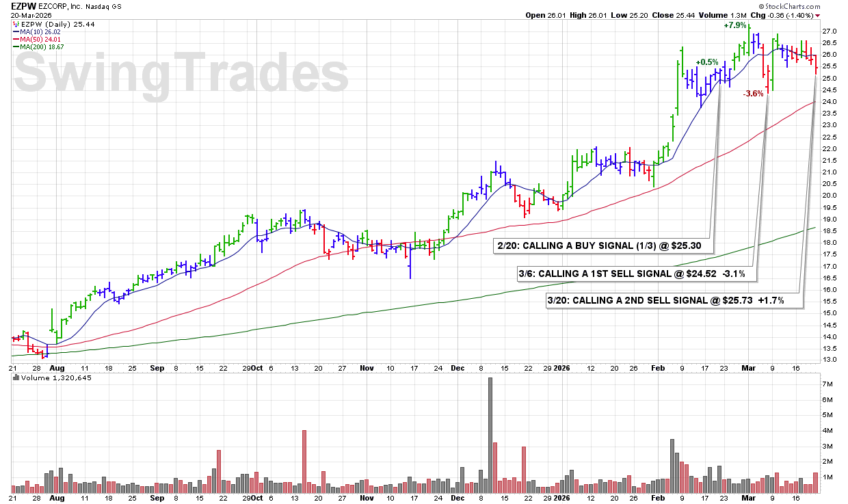Image resolution: width=848 pixels, height=504 pixels.
Task: Click the -3.6% red loss label
Action: click(x=753, y=94)
